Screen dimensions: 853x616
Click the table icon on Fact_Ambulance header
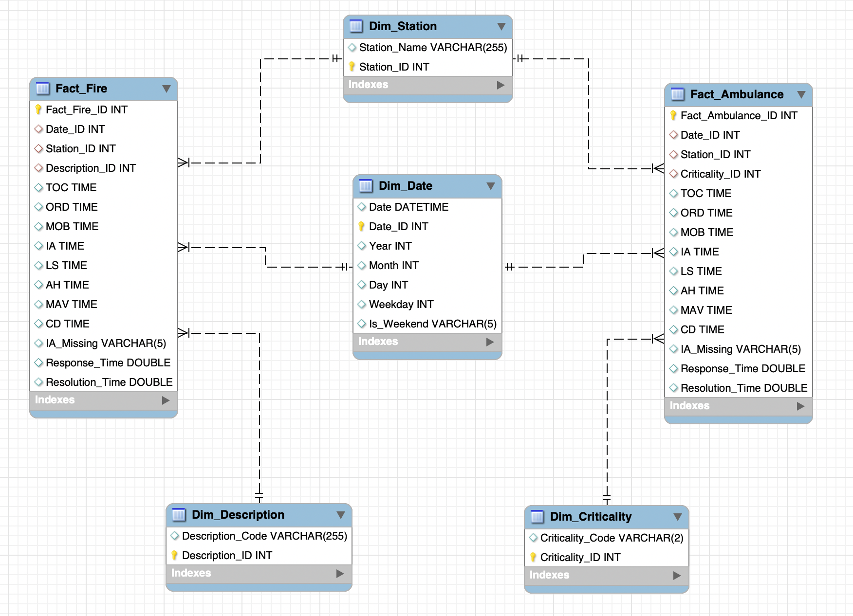(x=679, y=94)
